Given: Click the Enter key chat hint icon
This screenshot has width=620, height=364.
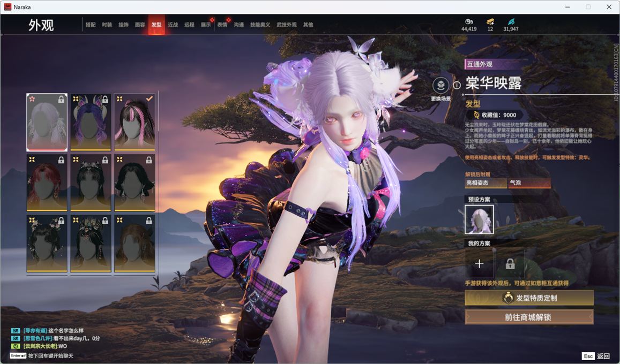Looking at the screenshot, I should (18, 356).
